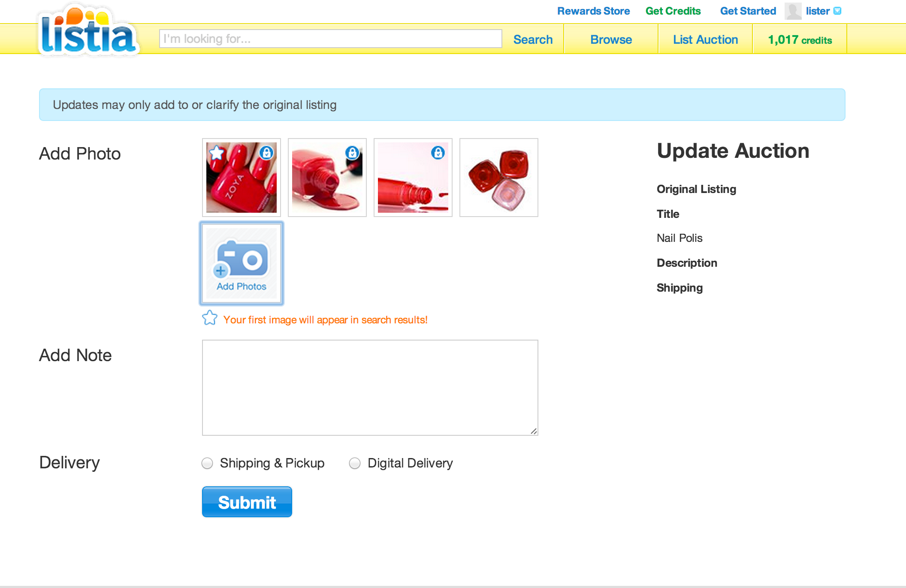Select the three polish bottles thumbnail

499,178
